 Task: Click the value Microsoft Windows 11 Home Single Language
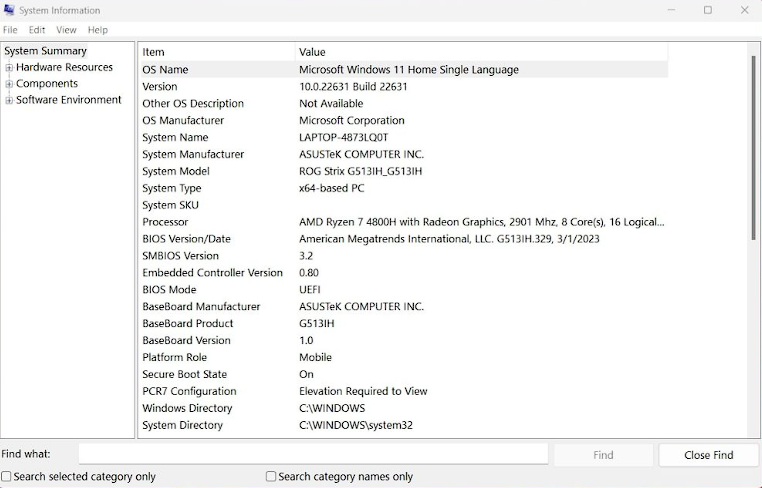[409, 70]
